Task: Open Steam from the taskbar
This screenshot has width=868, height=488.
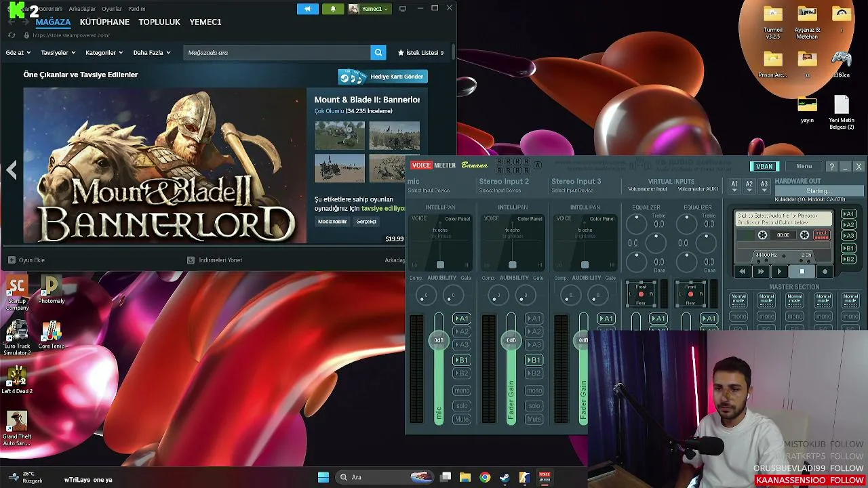Action: 505,477
